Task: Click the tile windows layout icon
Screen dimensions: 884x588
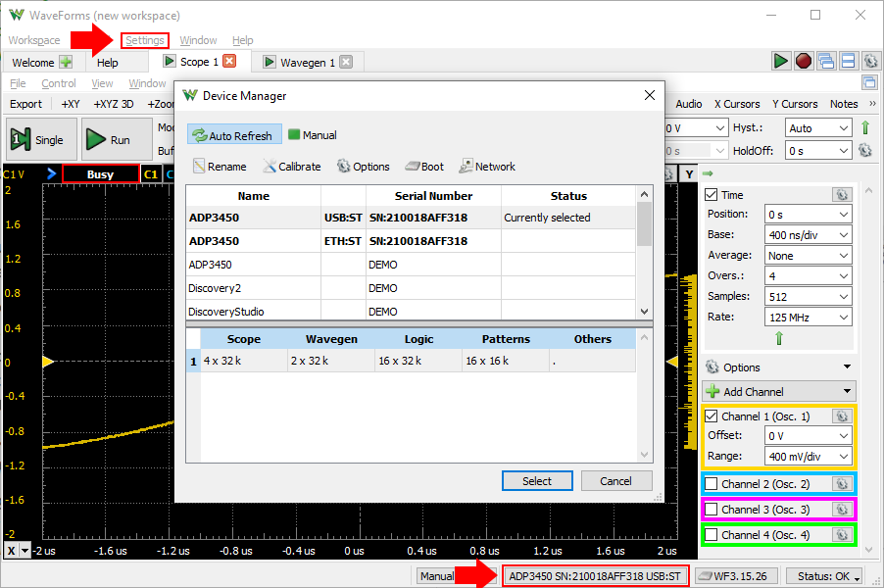Action: pyautogui.click(x=848, y=61)
